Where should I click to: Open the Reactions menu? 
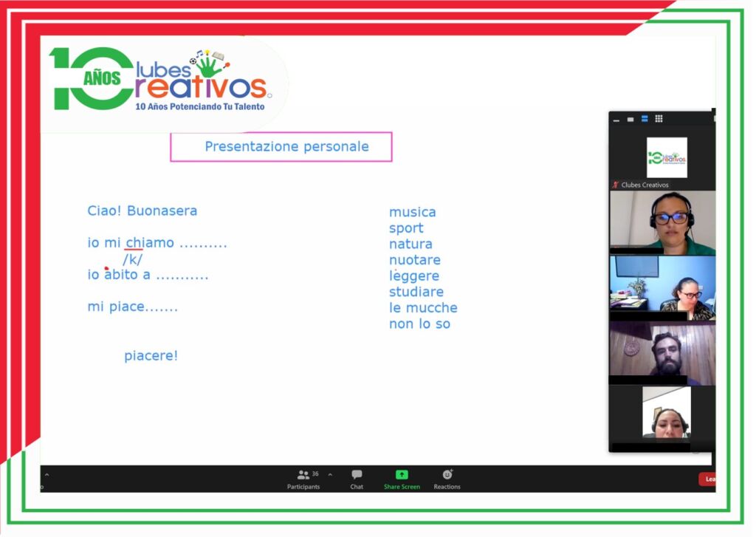[x=447, y=479]
